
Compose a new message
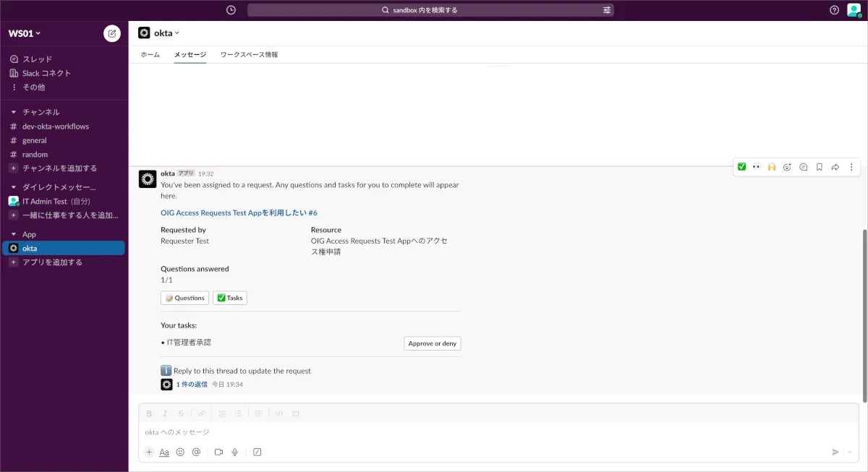coord(112,33)
